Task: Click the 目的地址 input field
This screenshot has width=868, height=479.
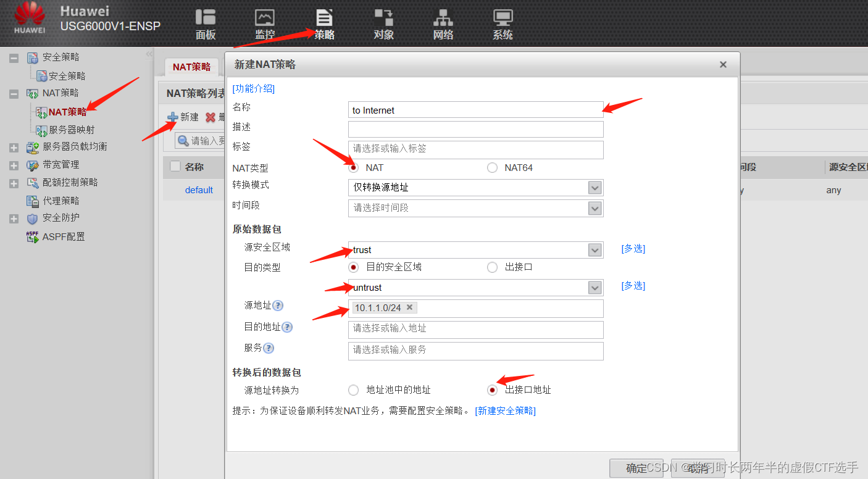Action: 475,330
